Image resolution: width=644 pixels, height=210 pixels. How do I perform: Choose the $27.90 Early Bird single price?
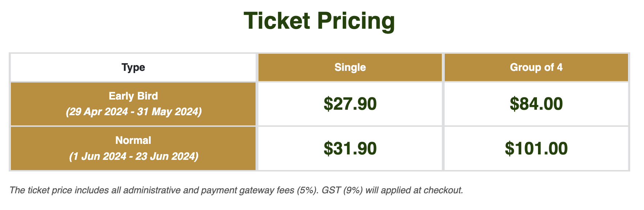350,104
